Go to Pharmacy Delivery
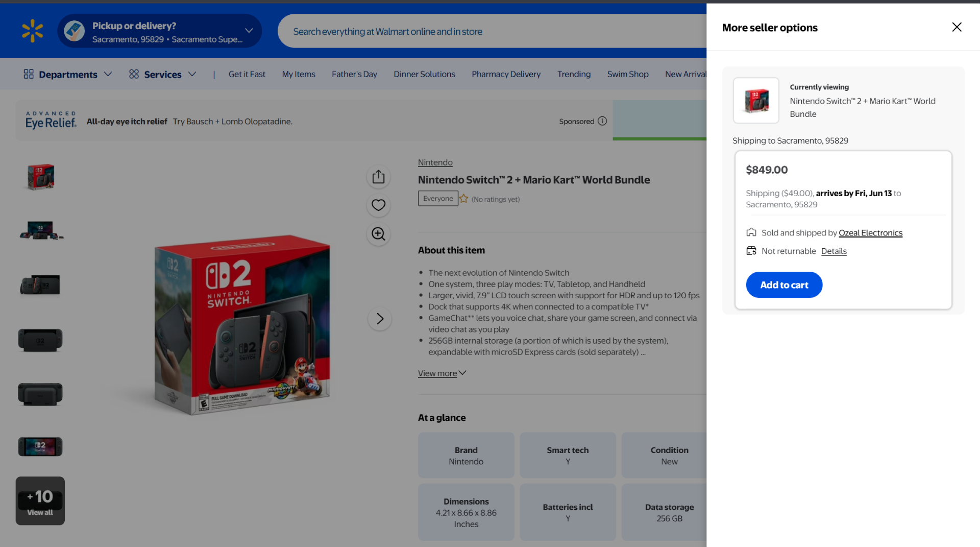The height and width of the screenshot is (547, 980). (x=506, y=74)
